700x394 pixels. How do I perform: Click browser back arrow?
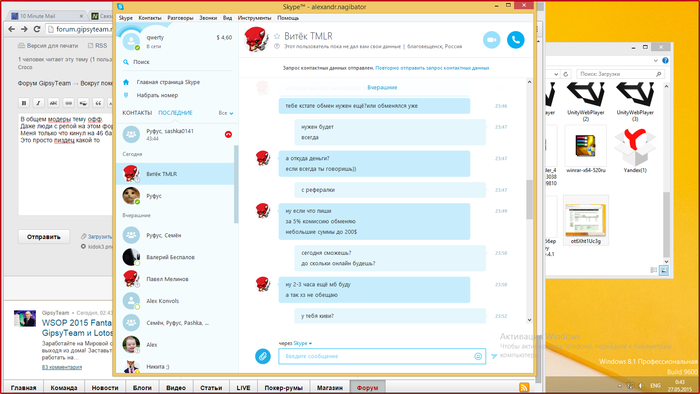click(x=12, y=29)
